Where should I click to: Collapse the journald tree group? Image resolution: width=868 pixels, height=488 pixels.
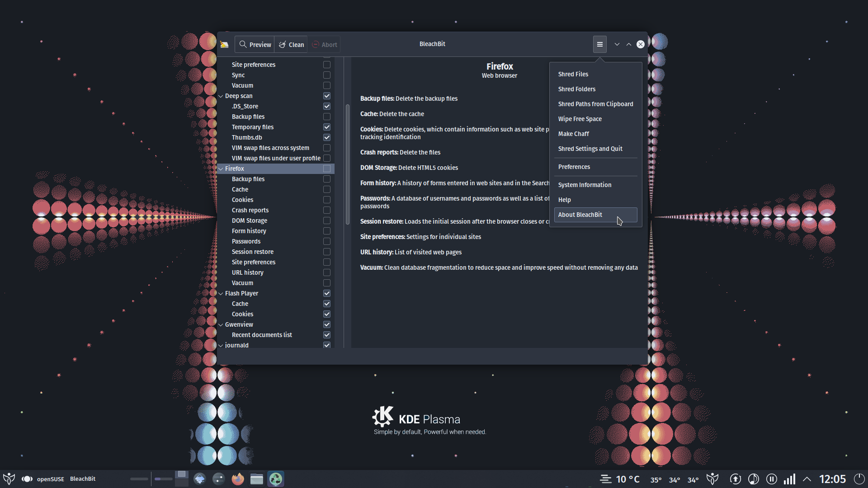[221, 346]
